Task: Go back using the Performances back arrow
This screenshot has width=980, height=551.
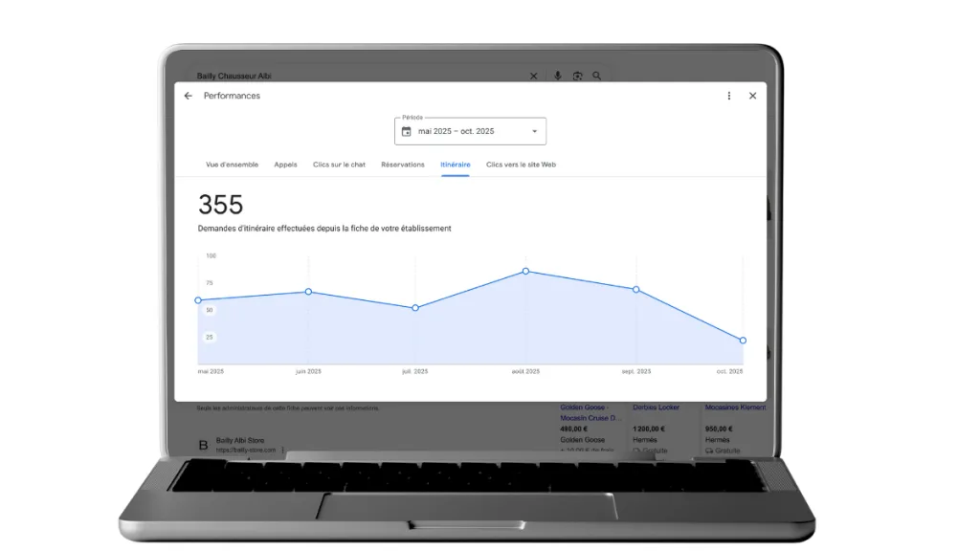Action: coord(189,96)
